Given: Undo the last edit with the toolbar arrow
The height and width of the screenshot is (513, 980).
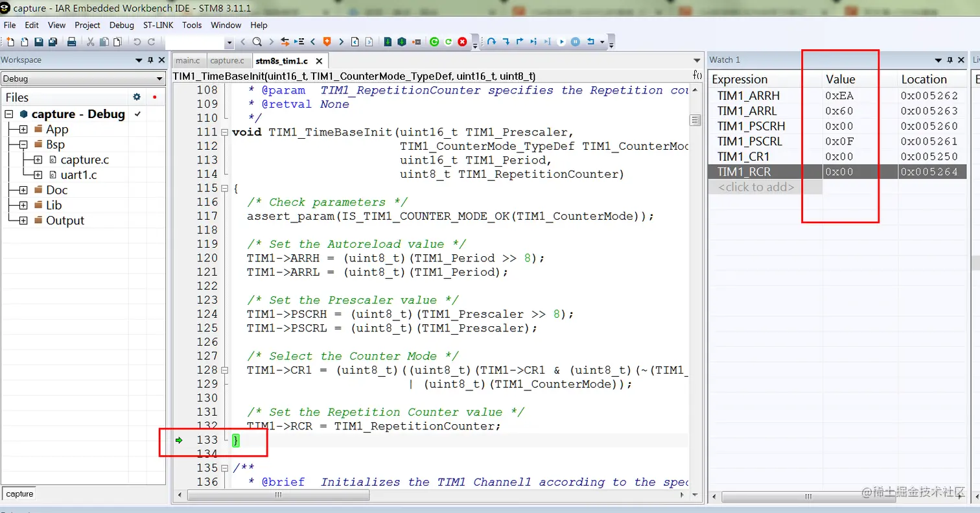Looking at the screenshot, I should 137,42.
